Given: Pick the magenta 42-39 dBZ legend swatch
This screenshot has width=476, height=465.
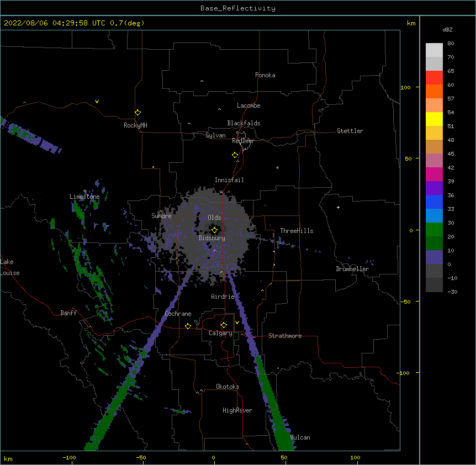Looking at the screenshot, I should [x=434, y=174].
